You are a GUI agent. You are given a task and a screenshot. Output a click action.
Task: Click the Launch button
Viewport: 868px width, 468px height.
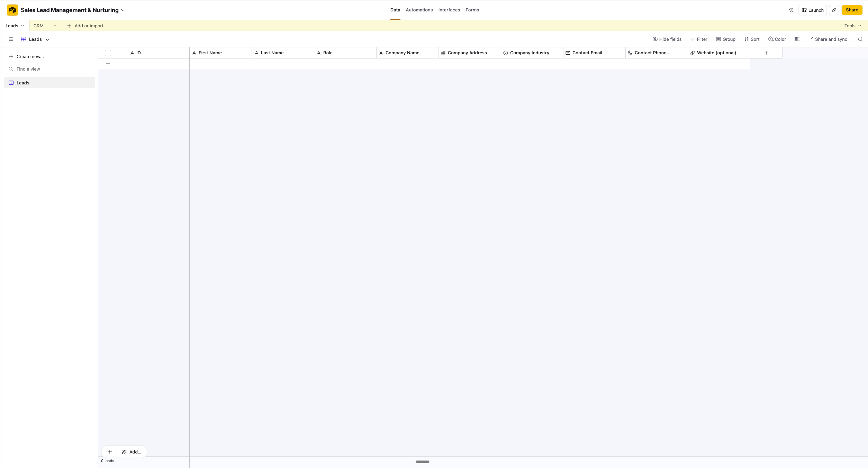812,10
